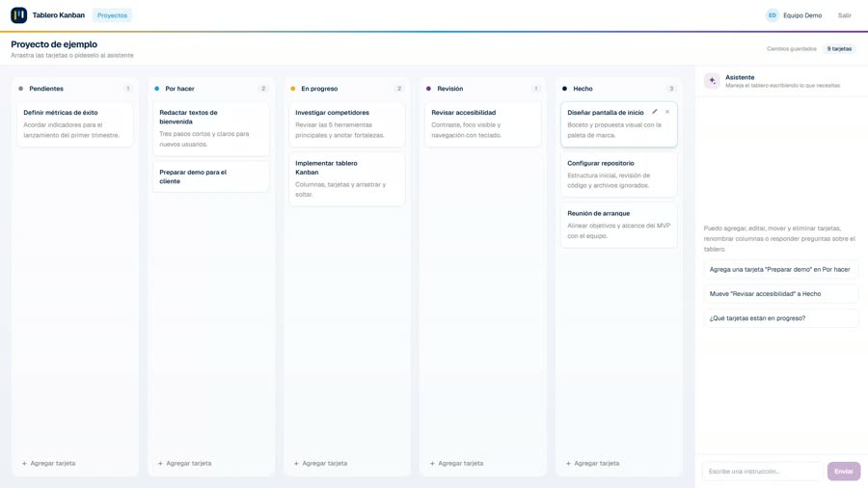Click the Asistente panel heading
This screenshot has height=488, width=868.
740,77
